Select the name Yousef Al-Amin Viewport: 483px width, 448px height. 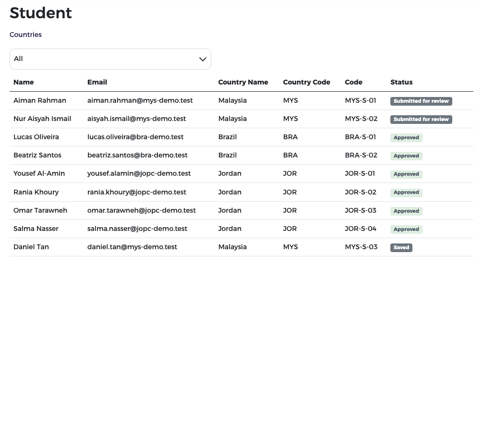tap(39, 173)
